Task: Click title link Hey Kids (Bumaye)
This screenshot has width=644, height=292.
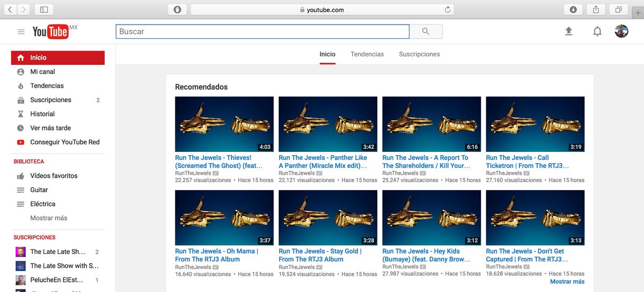Action: click(x=426, y=255)
